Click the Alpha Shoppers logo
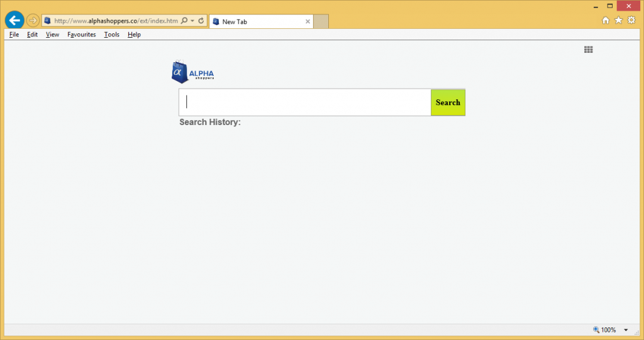Viewport: 644px width, 340px height. coord(192,72)
